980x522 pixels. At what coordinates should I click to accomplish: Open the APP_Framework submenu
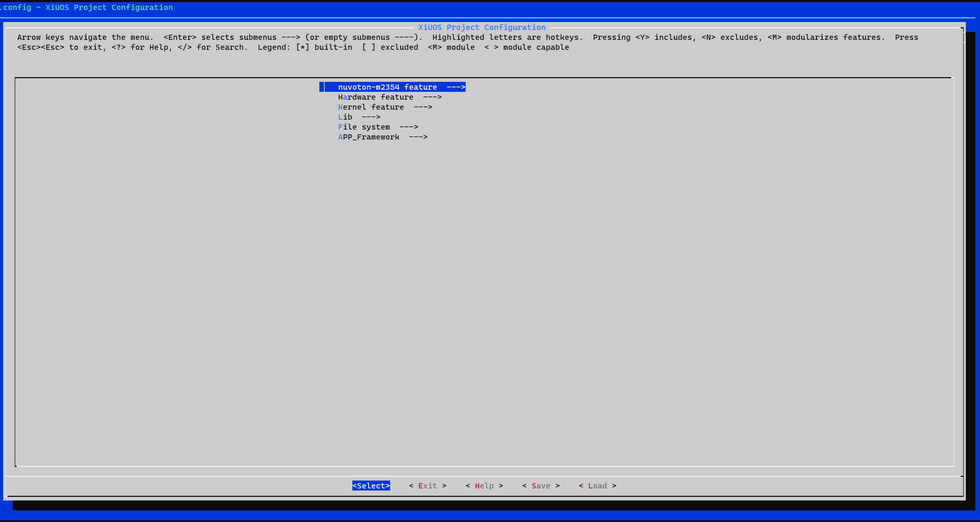[383, 137]
